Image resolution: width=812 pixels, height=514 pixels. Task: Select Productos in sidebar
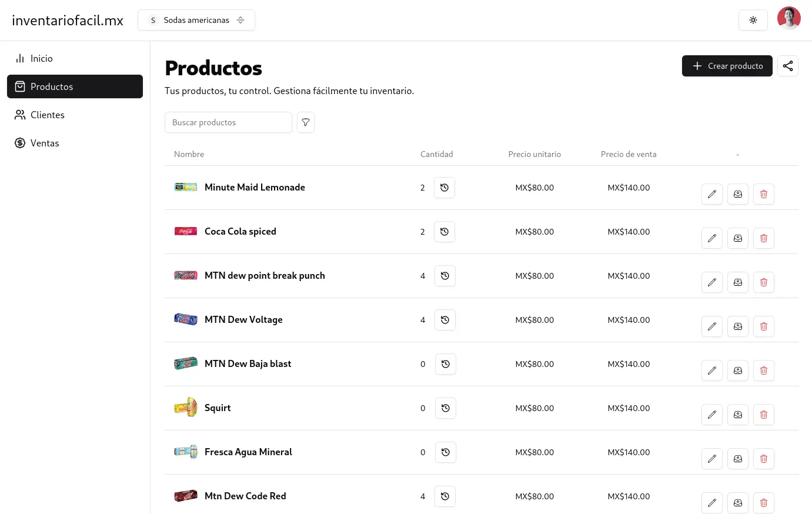click(75, 86)
